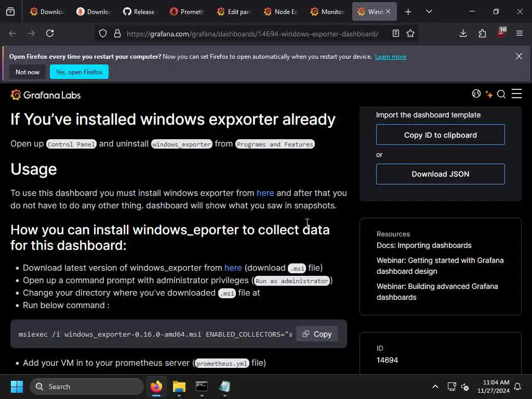532x399 pixels.
Task: Open the notifications bell
Action: coord(517,387)
